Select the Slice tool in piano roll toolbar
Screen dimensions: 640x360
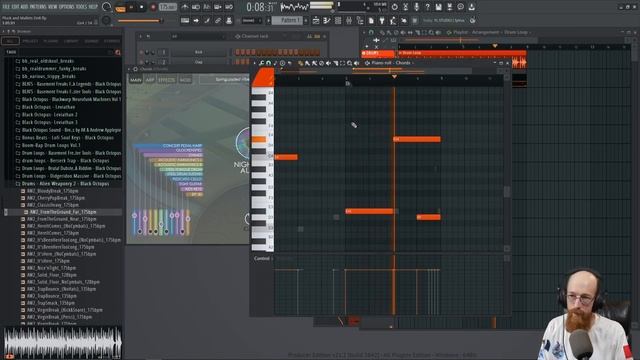pyautogui.click(x=336, y=63)
